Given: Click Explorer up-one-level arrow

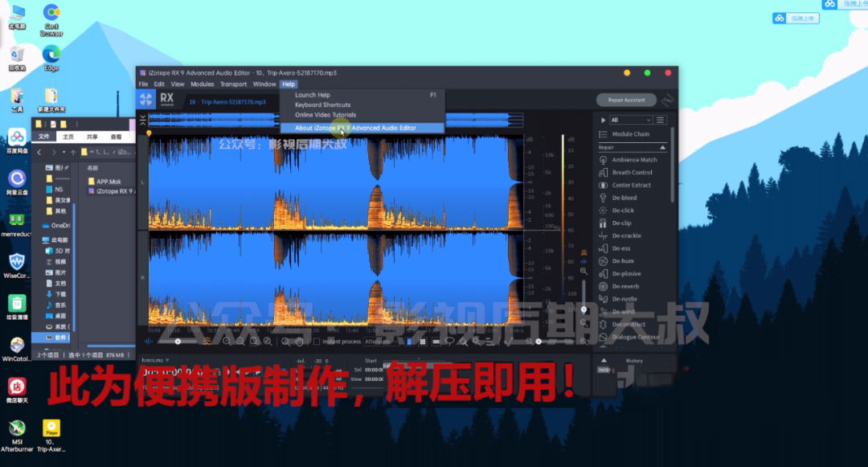Looking at the screenshot, I should [73, 152].
